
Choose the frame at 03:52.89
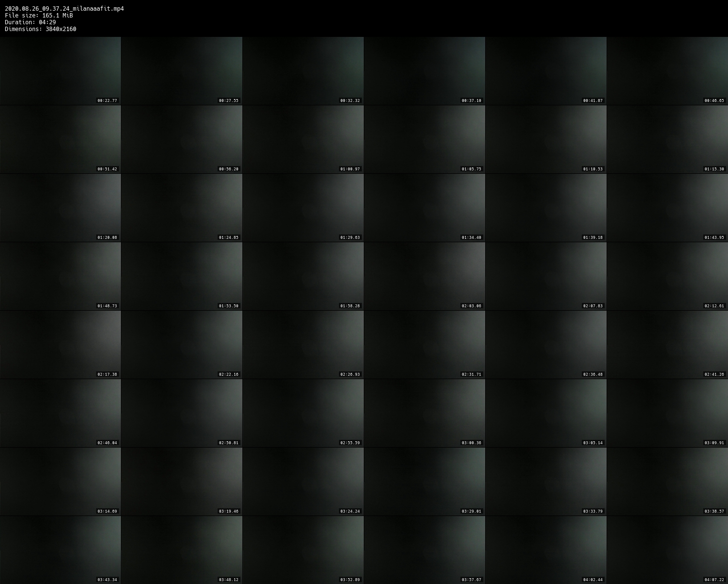(x=303, y=550)
